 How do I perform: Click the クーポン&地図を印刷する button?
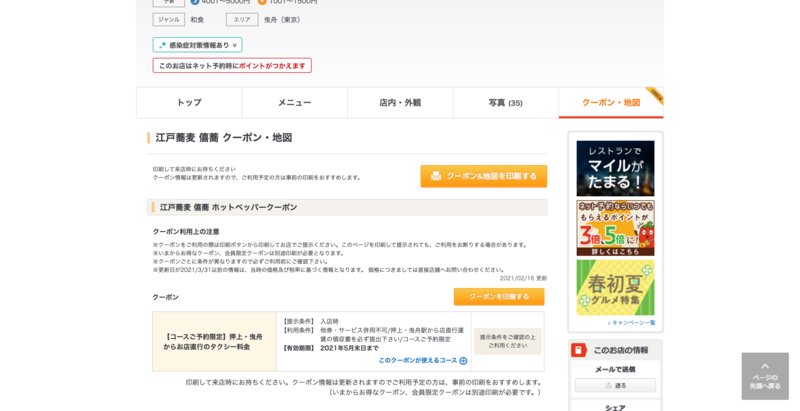[x=484, y=176]
